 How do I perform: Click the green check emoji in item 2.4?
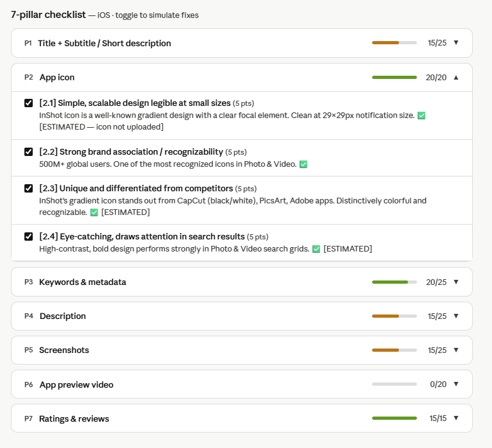click(x=316, y=249)
